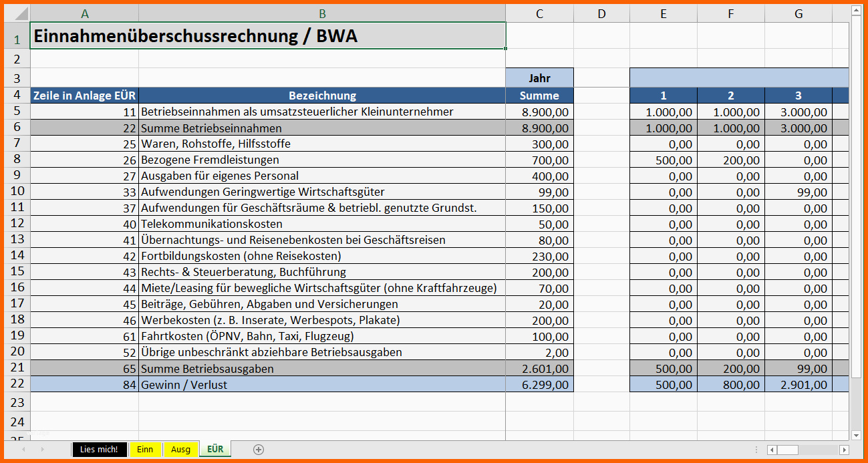Select the title cell 'Einnahmenüberschussrechnung / BWA'
This screenshot has width=868, height=463.
(x=268, y=35)
